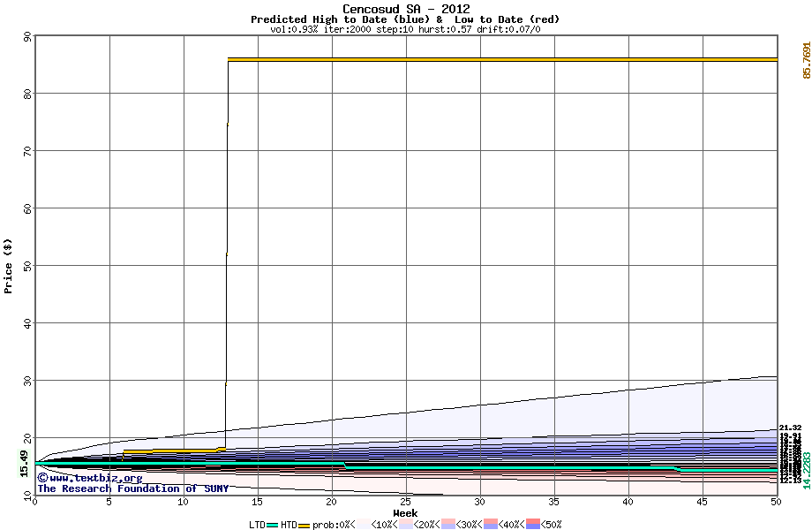This screenshot has height=530, width=812.
Task: Select the swatch between prob:0%< and <10%<
Action: click(x=364, y=524)
